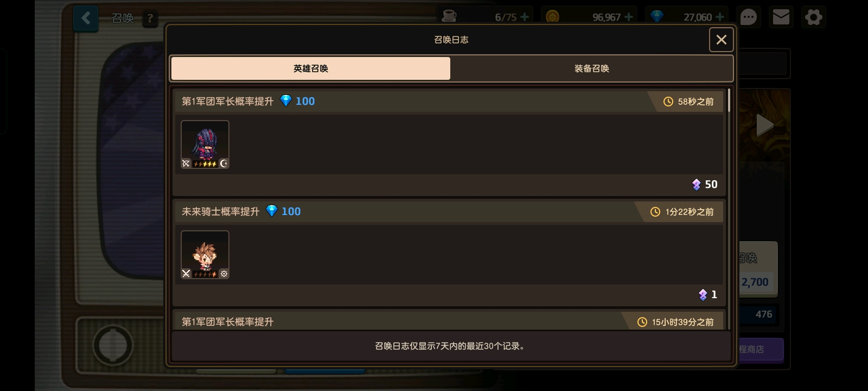Click the summon log scrollbar
This screenshot has width=868, height=391.
729,100
